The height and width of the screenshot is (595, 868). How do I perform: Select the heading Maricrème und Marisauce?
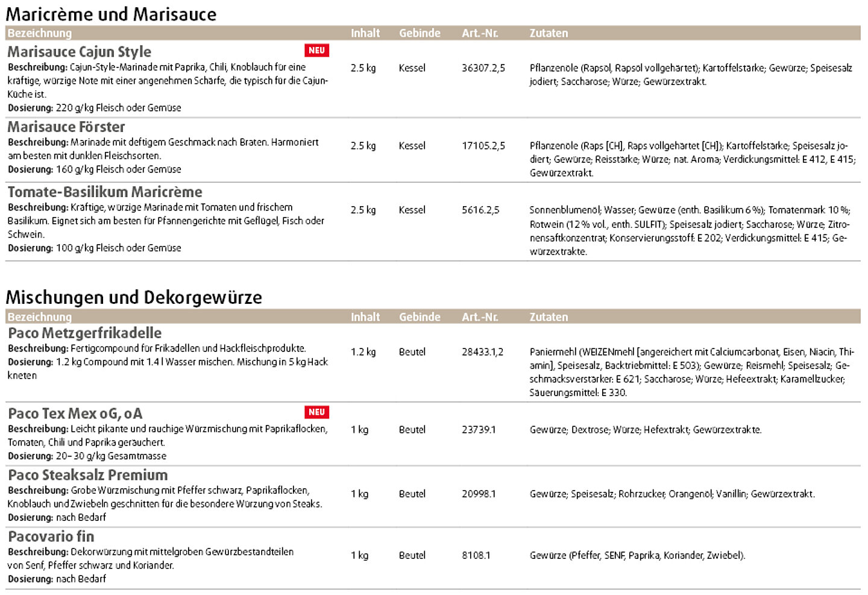coord(111,14)
